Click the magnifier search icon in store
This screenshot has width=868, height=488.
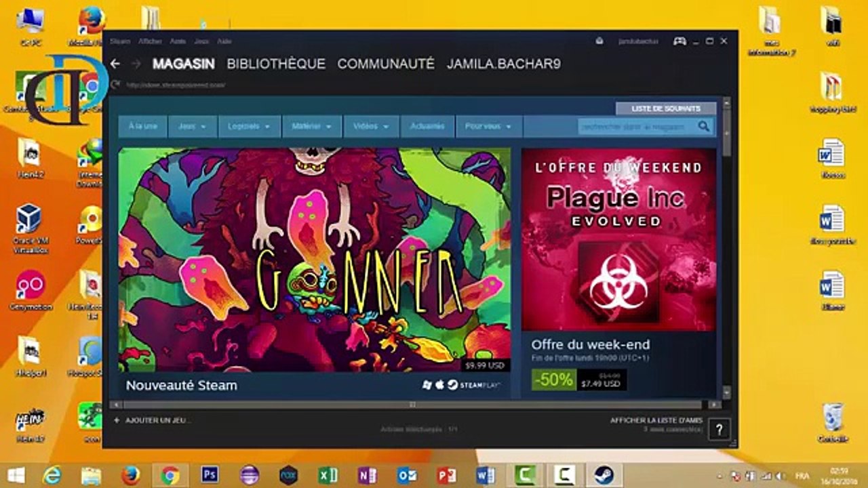pyautogui.click(x=704, y=126)
